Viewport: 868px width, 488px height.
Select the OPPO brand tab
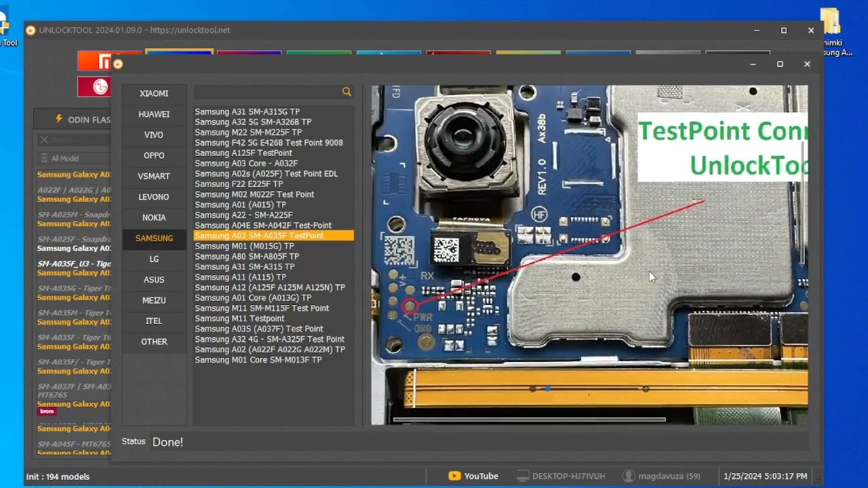tap(154, 156)
